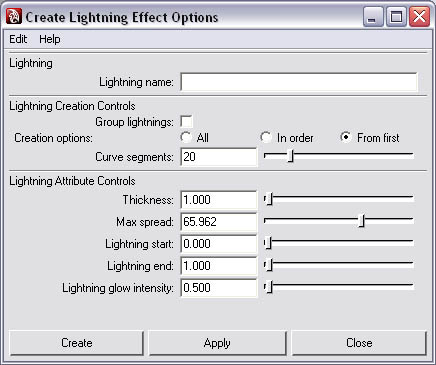Click the Lightning Creation Controls heading
This screenshot has height=365, width=436.
click(x=72, y=106)
